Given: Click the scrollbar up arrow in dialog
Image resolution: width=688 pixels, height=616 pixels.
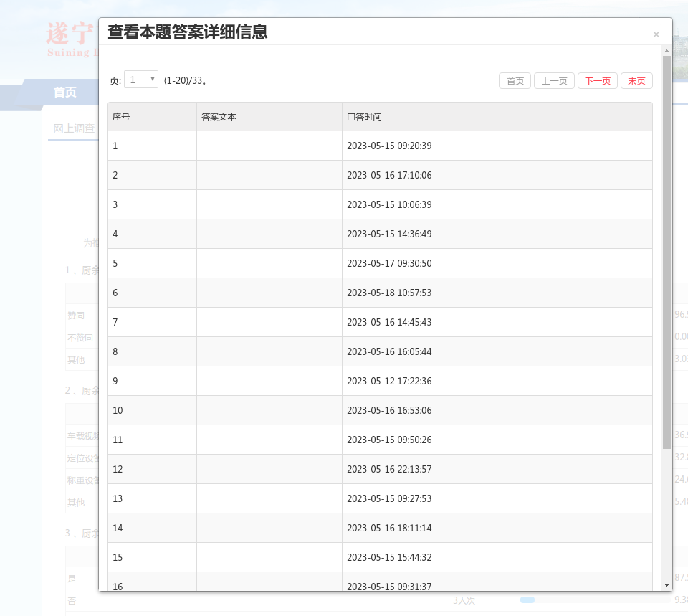Looking at the screenshot, I should click(666, 51).
